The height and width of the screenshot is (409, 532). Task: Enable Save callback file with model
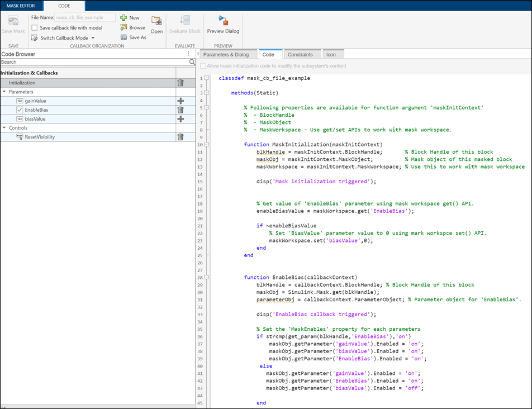coord(35,28)
